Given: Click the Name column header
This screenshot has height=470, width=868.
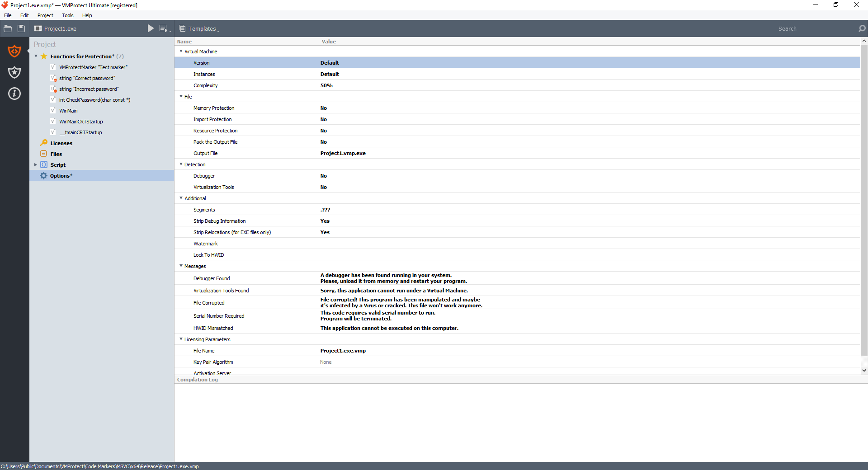Looking at the screenshot, I should coord(184,42).
